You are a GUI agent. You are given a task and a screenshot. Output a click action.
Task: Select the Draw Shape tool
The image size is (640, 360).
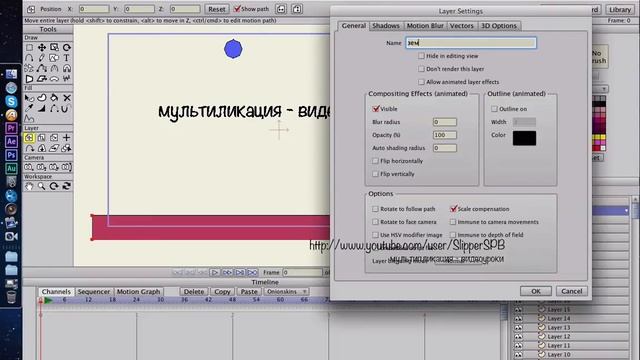[54, 58]
